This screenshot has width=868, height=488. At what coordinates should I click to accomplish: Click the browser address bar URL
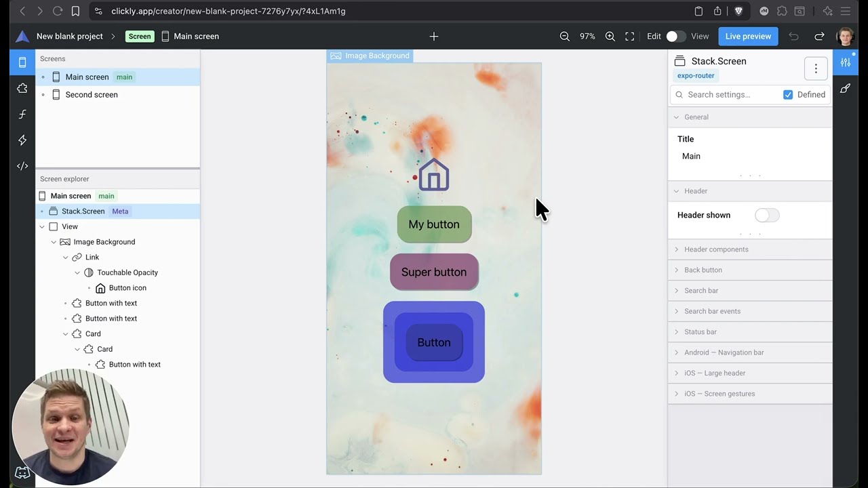[x=229, y=11]
